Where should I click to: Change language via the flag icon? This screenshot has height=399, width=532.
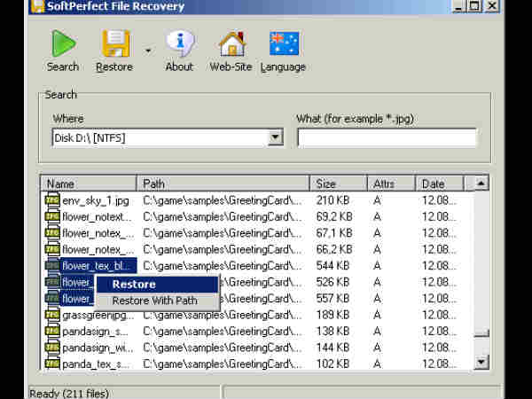(x=285, y=43)
